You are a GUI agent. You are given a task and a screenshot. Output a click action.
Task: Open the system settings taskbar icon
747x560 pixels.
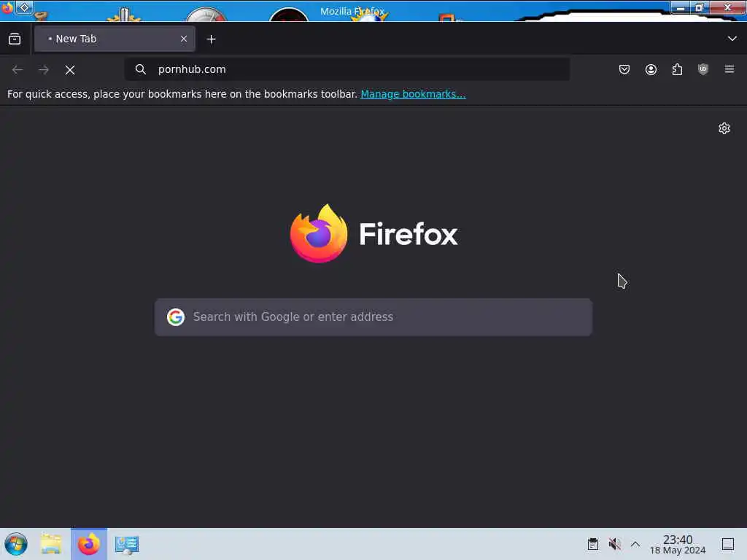point(127,544)
